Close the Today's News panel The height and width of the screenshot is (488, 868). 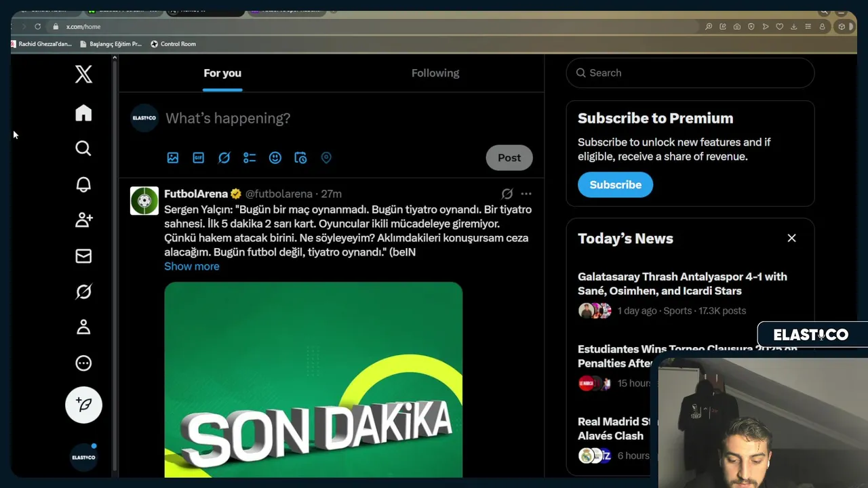click(x=791, y=238)
